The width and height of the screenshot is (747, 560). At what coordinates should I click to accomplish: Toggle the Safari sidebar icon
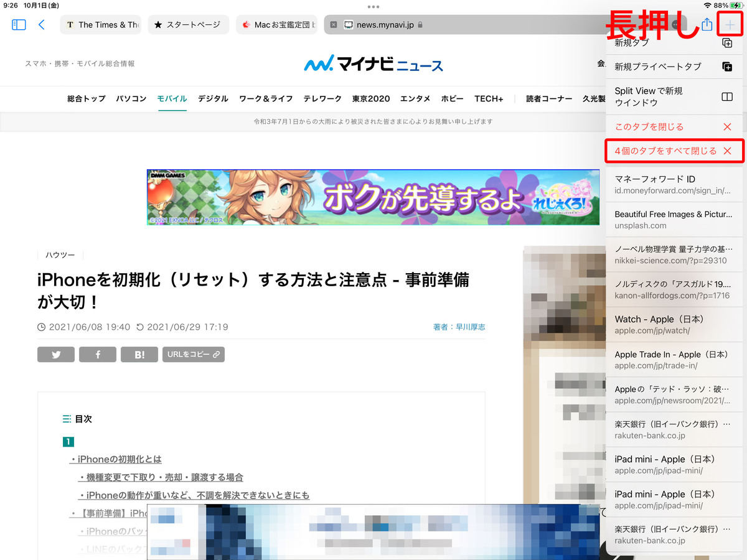[x=19, y=25]
